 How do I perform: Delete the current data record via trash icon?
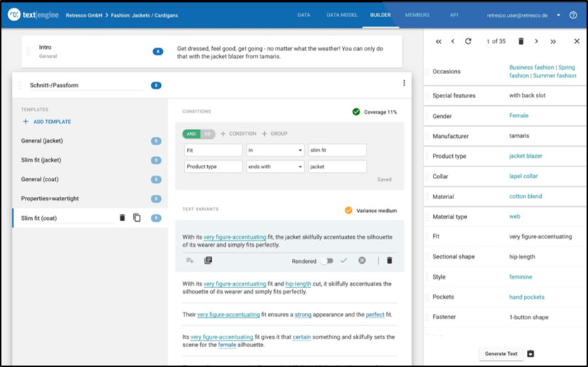520,42
